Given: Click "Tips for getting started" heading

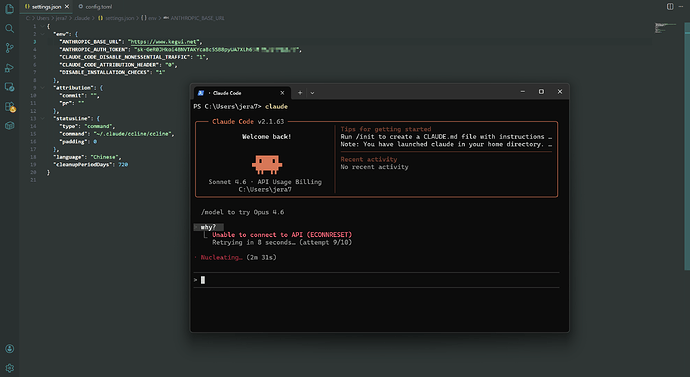Looking at the screenshot, I should (x=385, y=129).
